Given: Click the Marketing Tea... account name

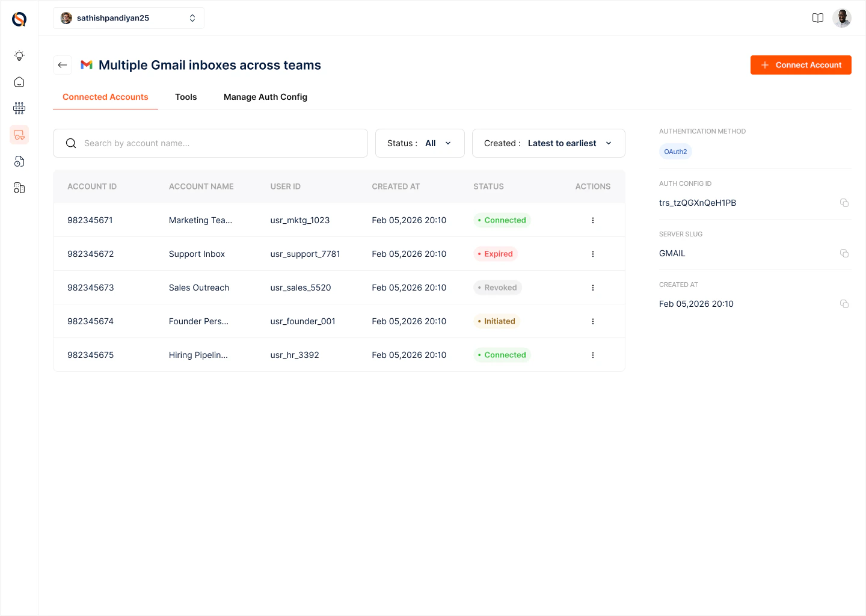Looking at the screenshot, I should click(x=200, y=220).
